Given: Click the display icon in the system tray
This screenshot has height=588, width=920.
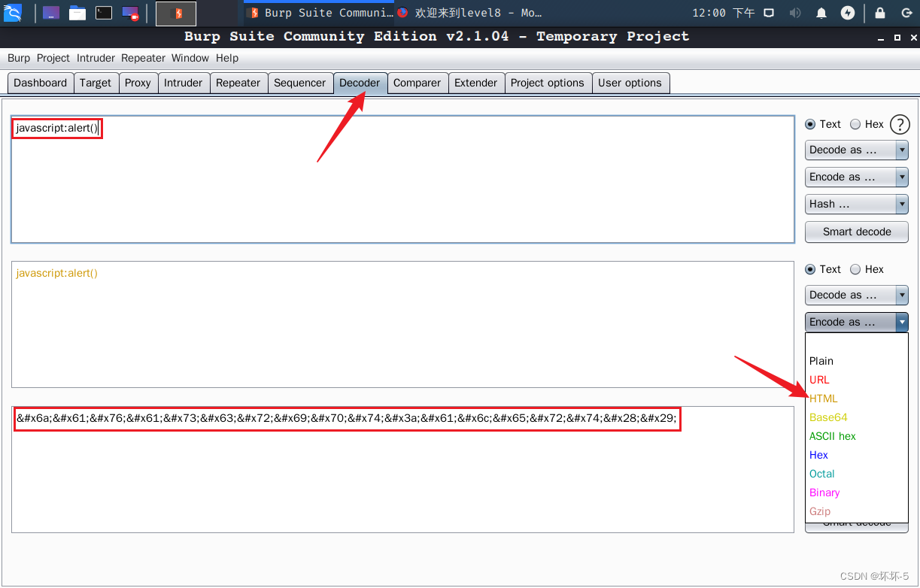Looking at the screenshot, I should 769,13.
